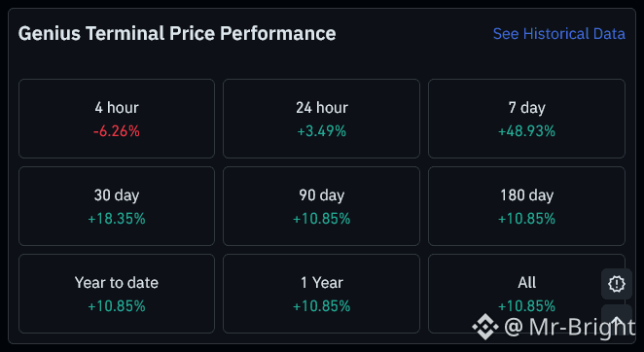
Task: Click the +18.35% value under 30 day
Action: (117, 219)
